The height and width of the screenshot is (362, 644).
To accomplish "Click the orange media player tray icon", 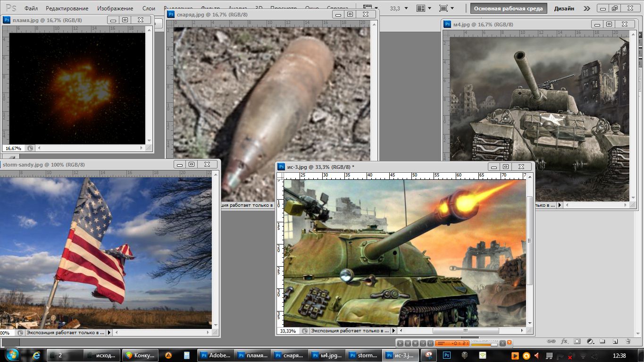I will tap(515, 355).
